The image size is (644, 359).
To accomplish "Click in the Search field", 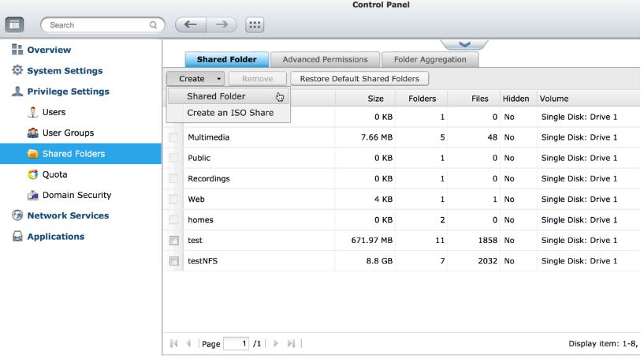I will pyautogui.click(x=102, y=25).
